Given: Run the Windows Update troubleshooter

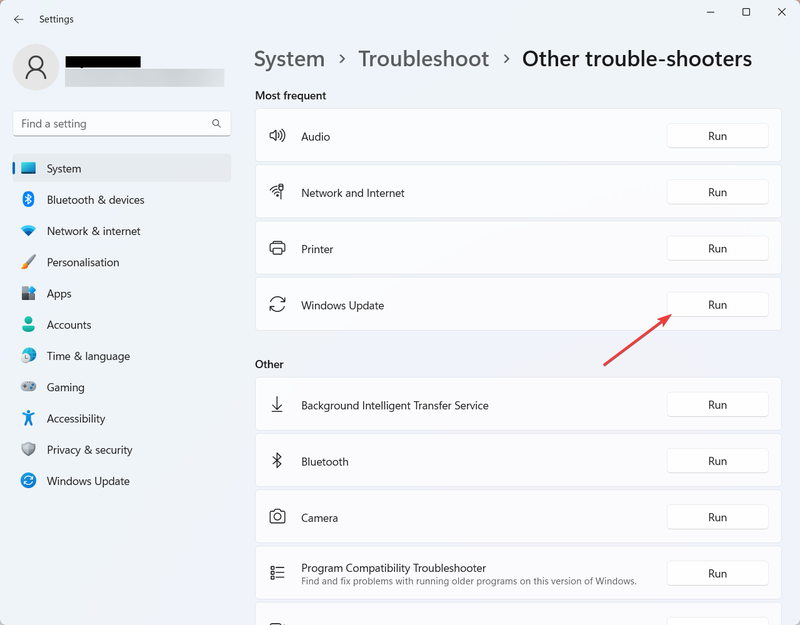Looking at the screenshot, I should [x=717, y=305].
